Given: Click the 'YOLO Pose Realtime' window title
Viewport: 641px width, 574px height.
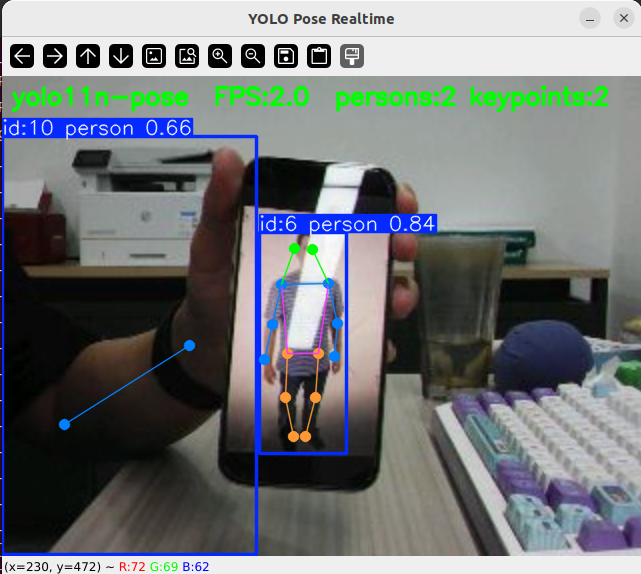Looking at the screenshot, I should point(321,19).
